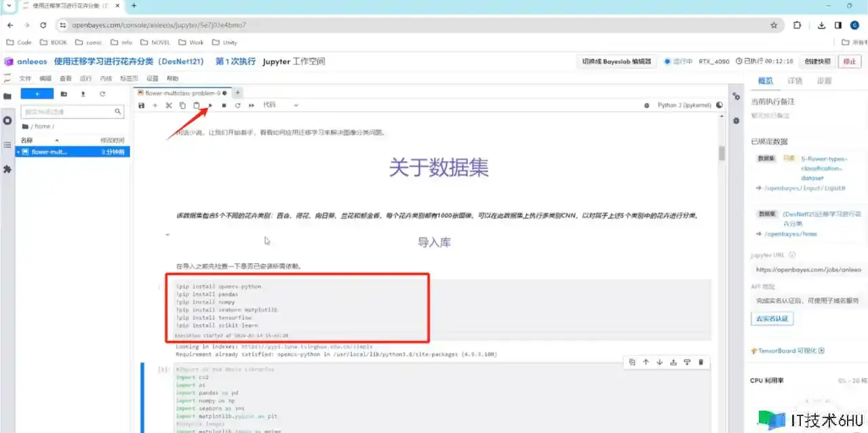
Task: Switch to the 设置 panel tab
Action: (x=824, y=81)
